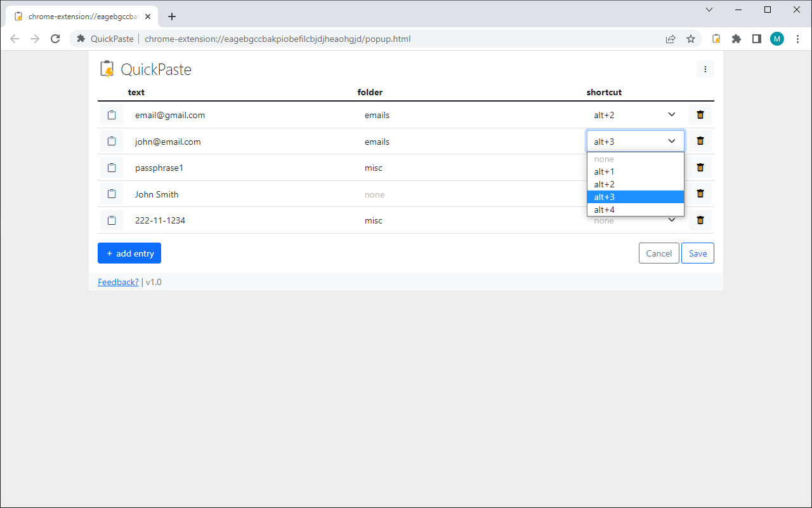
Task: Open the Feedback link
Action: click(118, 281)
